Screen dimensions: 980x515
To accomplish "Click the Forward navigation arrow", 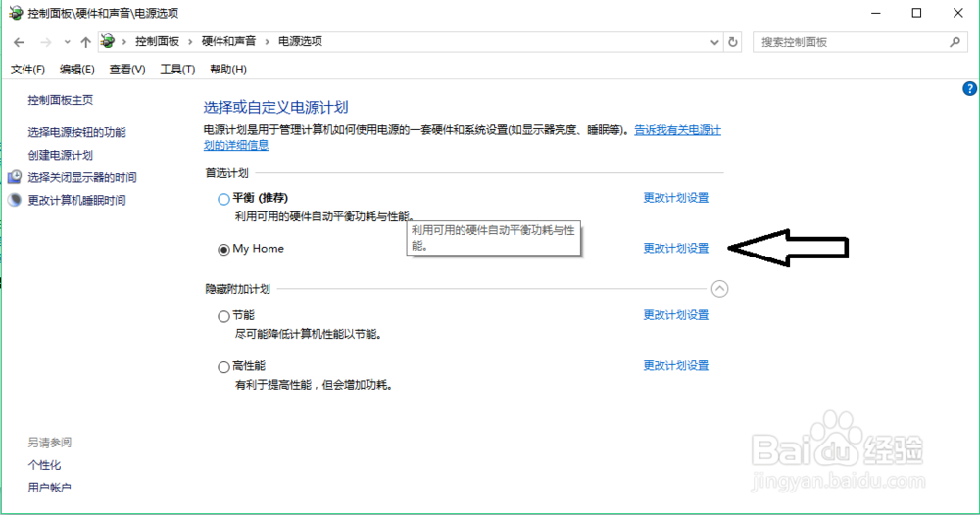I will (46, 42).
